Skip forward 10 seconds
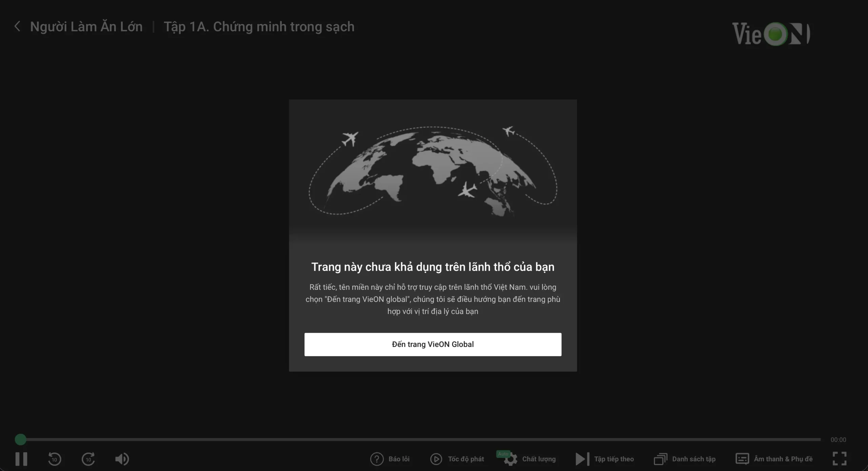This screenshot has width=868, height=471. pyautogui.click(x=88, y=459)
